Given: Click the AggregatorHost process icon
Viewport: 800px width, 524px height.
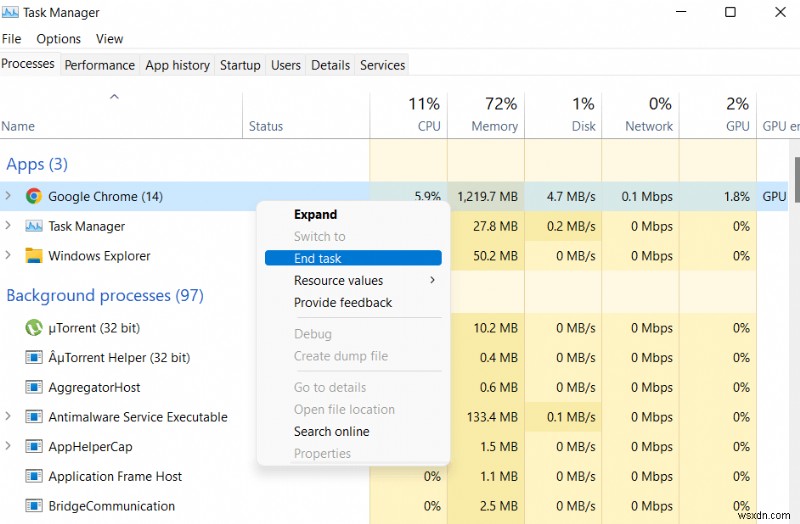Looking at the screenshot, I should pyautogui.click(x=34, y=387).
